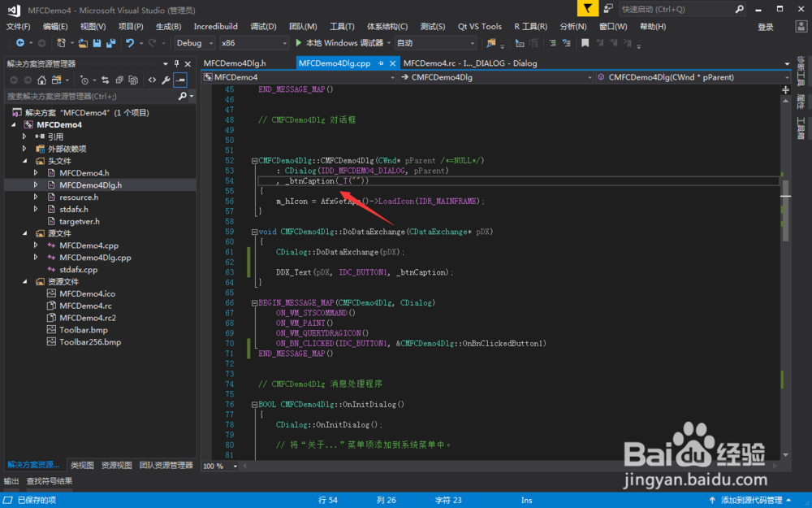Open the Debug configuration dropdown
Screen dimensions: 812x508
point(195,43)
